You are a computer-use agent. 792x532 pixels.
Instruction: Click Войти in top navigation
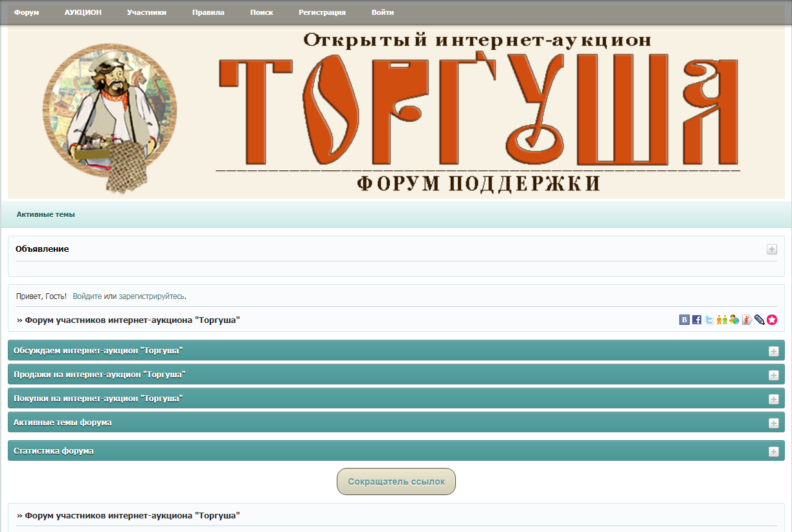383,12
